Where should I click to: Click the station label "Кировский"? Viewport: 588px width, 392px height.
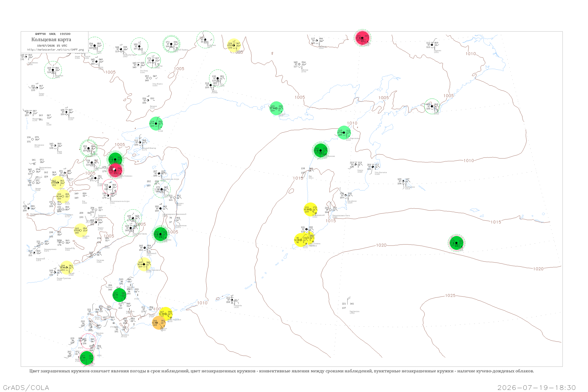(41, 259)
